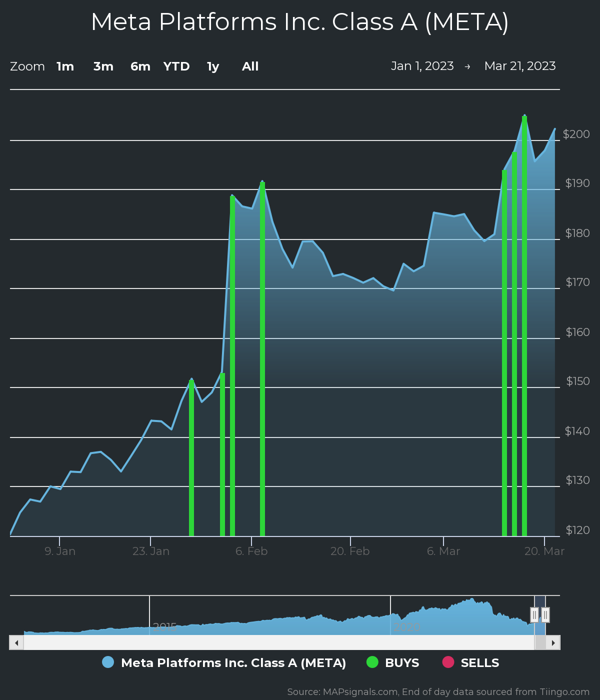Select the YTD zoom range

click(176, 66)
